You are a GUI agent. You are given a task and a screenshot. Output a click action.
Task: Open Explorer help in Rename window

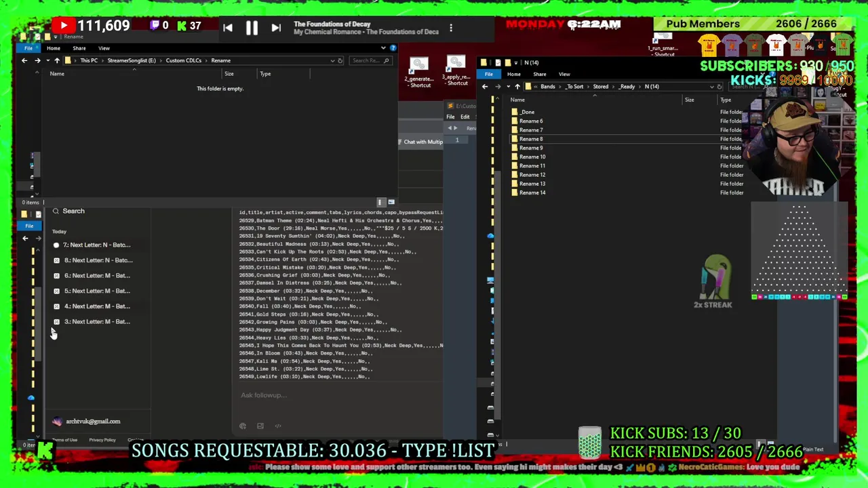[x=393, y=48]
